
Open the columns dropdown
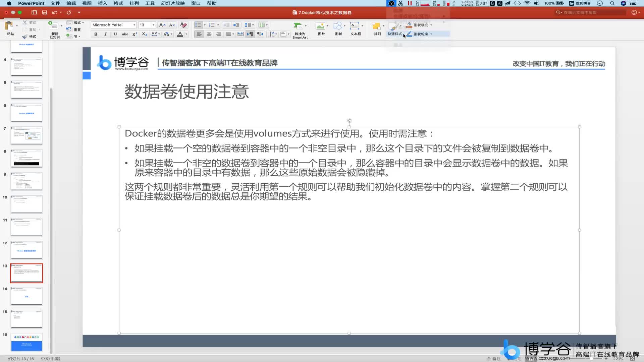tap(263, 25)
